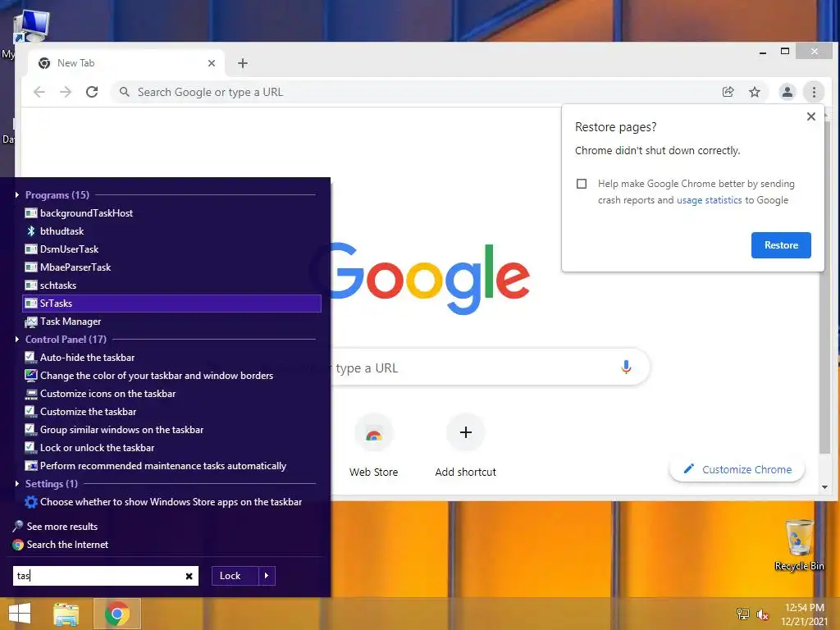Focus the start menu search box
Screen dimensions: 840x630
(106, 576)
